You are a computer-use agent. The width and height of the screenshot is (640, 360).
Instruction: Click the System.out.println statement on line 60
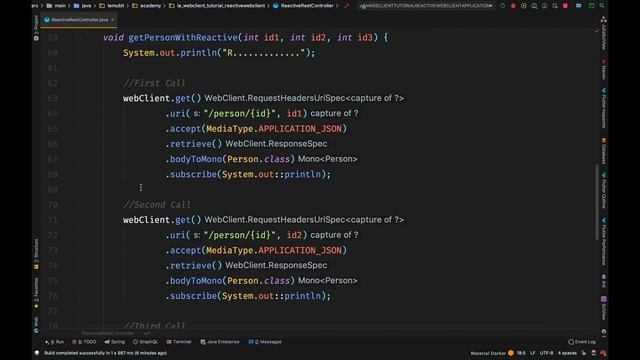[x=219, y=53]
